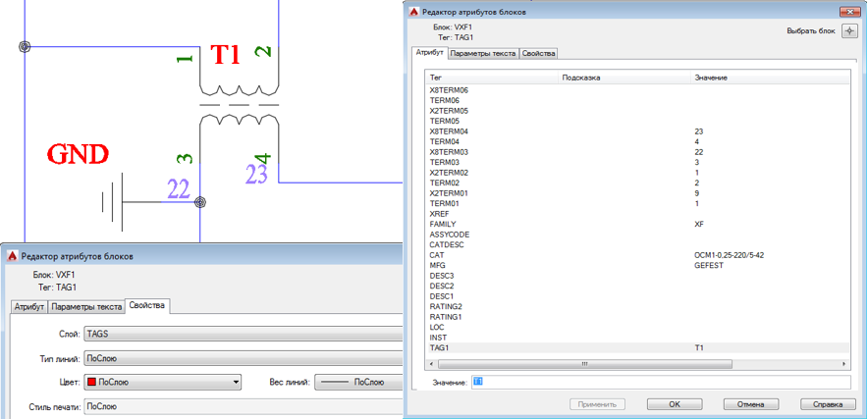The width and height of the screenshot is (868, 419).
Task: Click the wire junction node near terminal 22
Action: tap(200, 202)
